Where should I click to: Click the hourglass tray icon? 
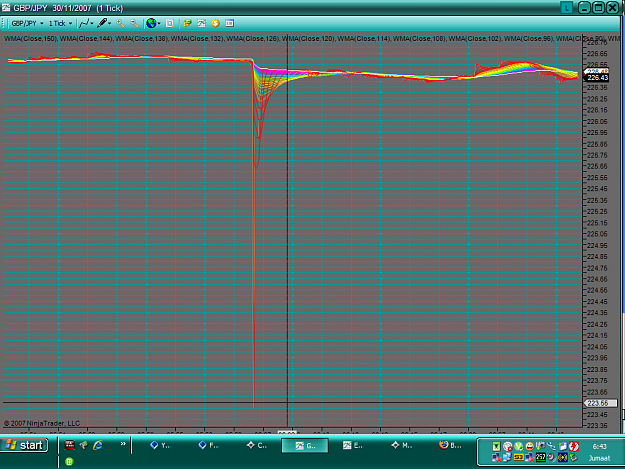click(496, 446)
